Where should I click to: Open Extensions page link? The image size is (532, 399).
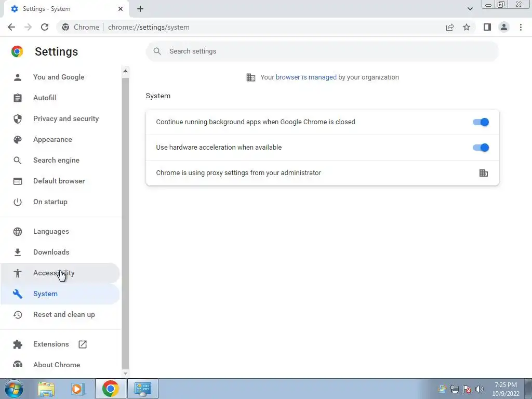coord(60,344)
